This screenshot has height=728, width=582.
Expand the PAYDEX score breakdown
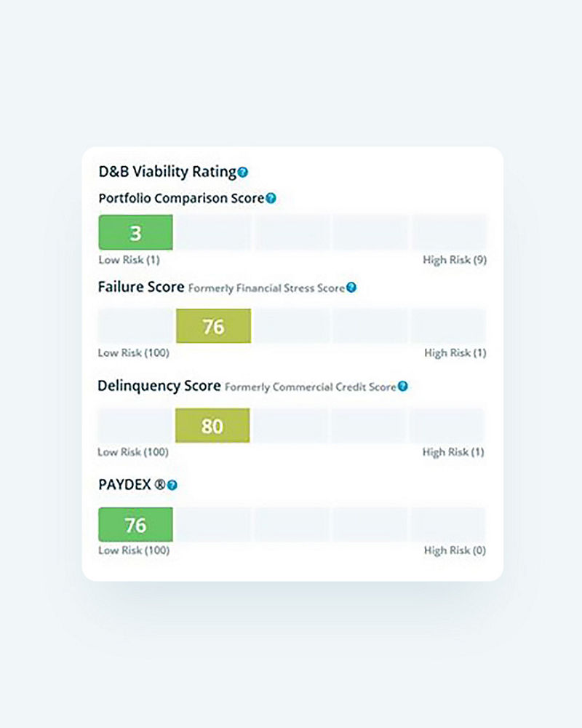pyautogui.click(x=125, y=483)
